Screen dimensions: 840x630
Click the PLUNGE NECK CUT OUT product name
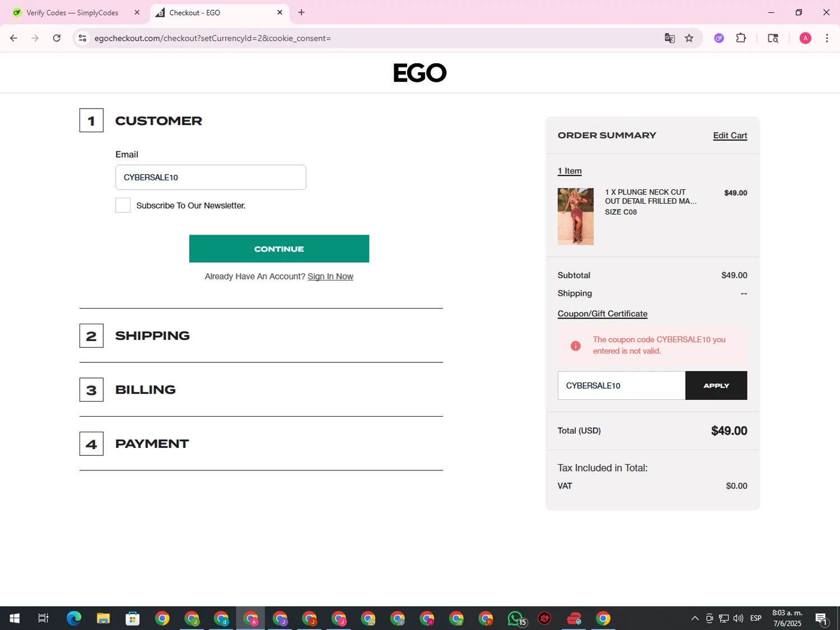(651, 197)
